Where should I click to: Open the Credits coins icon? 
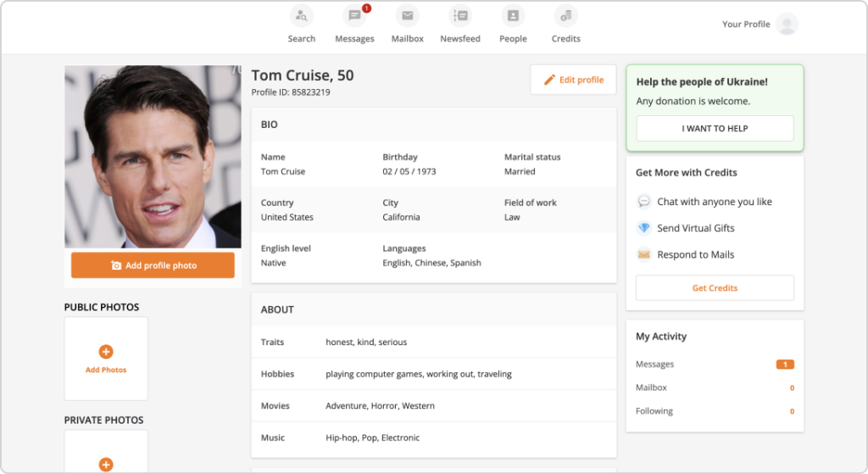click(565, 16)
